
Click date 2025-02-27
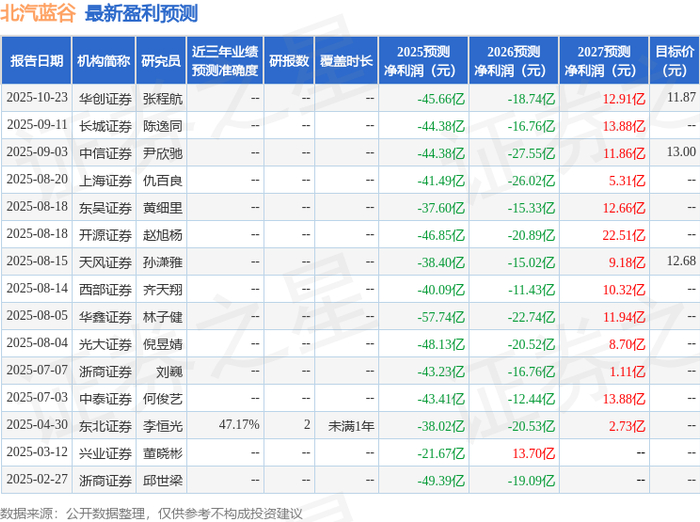37,479
